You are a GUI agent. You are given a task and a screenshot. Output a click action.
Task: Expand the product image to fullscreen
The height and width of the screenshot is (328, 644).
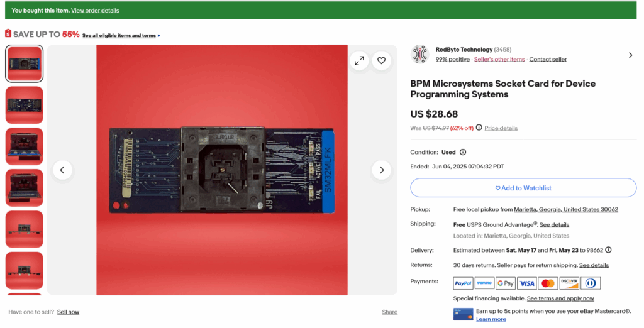click(x=359, y=61)
